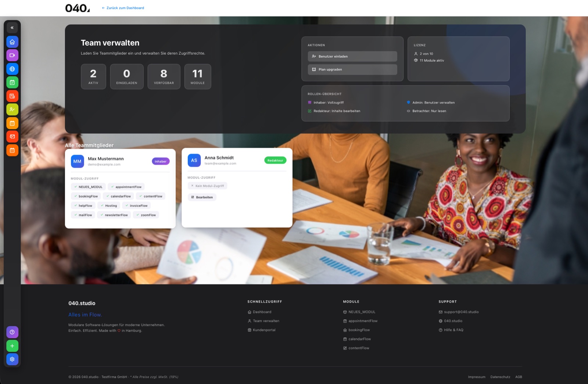The image size is (588, 384).
Task: Open the home icon in sidebar
Action: pyautogui.click(x=12, y=42)
